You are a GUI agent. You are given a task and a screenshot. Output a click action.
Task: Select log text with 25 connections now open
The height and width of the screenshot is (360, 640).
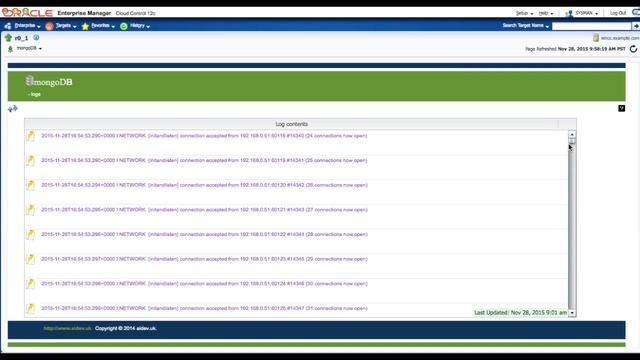(204, 160)
